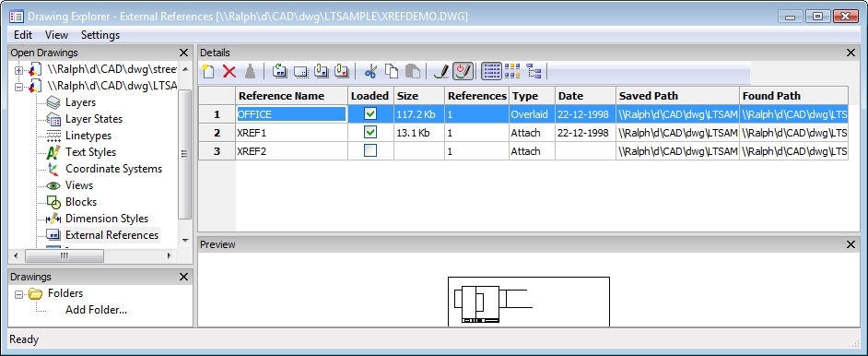Sort by Reference Name column header

click(292, 96)
